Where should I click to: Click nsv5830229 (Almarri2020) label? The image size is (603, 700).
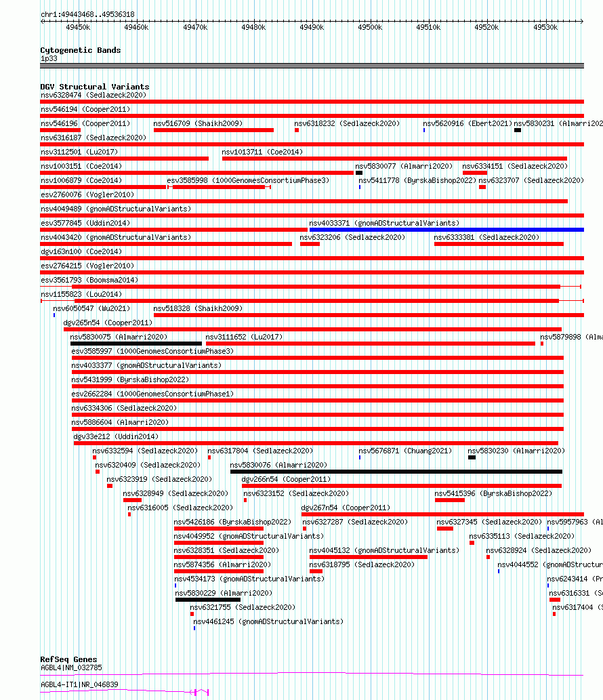tap(224, 595)
